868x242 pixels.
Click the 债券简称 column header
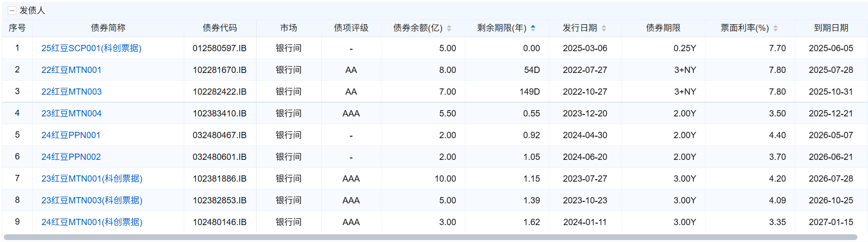click(108, 28)
